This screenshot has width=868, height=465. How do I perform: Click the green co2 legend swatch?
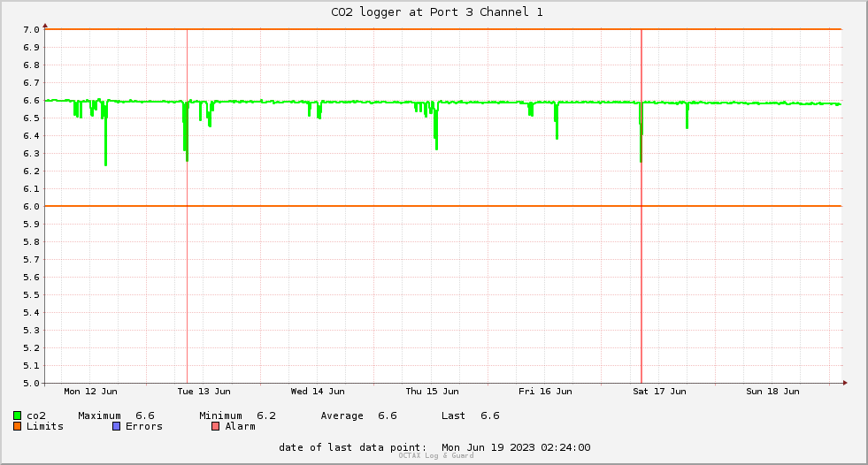click(x=17, y=415)
